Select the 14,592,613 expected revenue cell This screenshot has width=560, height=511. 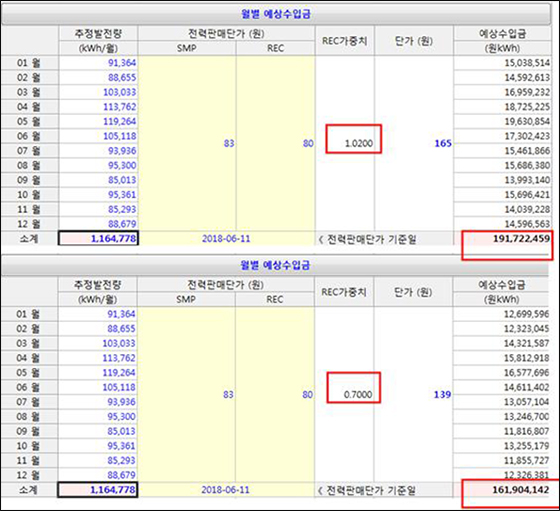click(x=502, y=77)
